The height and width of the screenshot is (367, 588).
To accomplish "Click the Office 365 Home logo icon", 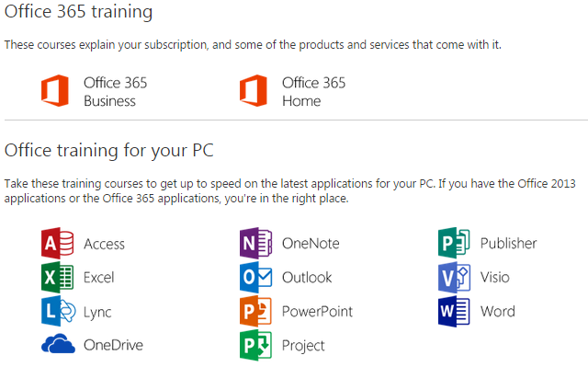I will (x=254, y=90).
